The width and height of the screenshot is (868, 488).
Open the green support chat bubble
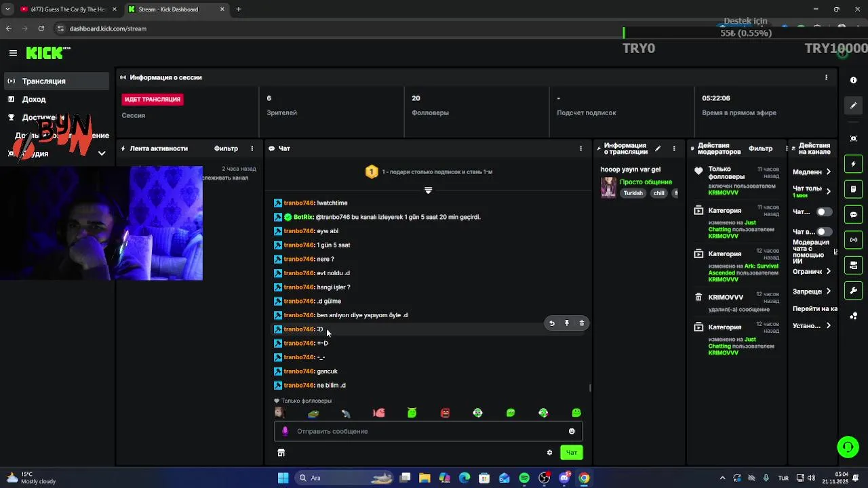point(848,447)
